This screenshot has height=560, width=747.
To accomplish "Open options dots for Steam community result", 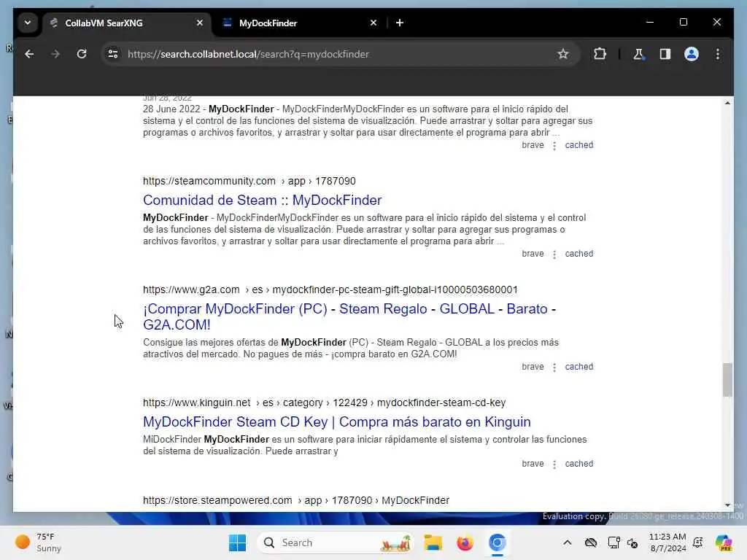I will click(554, 254).
